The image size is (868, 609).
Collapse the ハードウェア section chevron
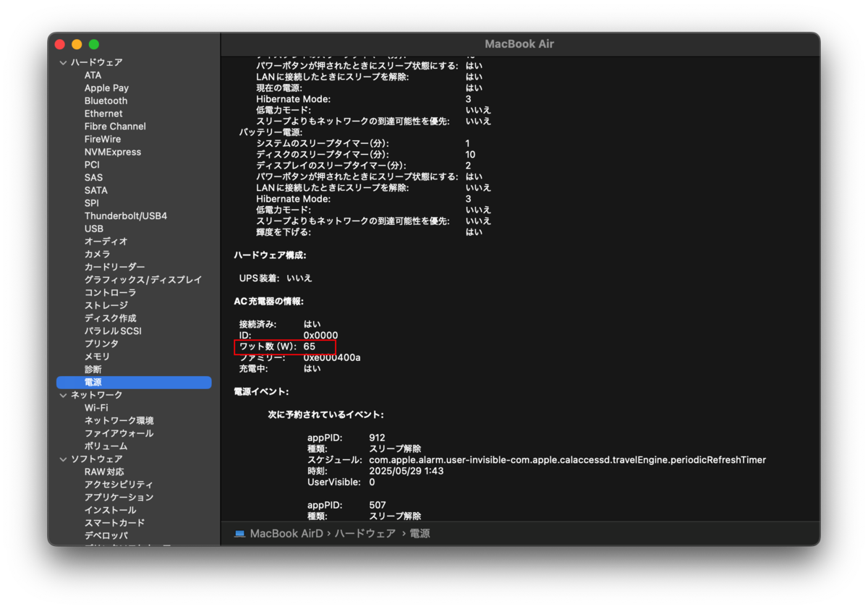[x=63, y=63]
